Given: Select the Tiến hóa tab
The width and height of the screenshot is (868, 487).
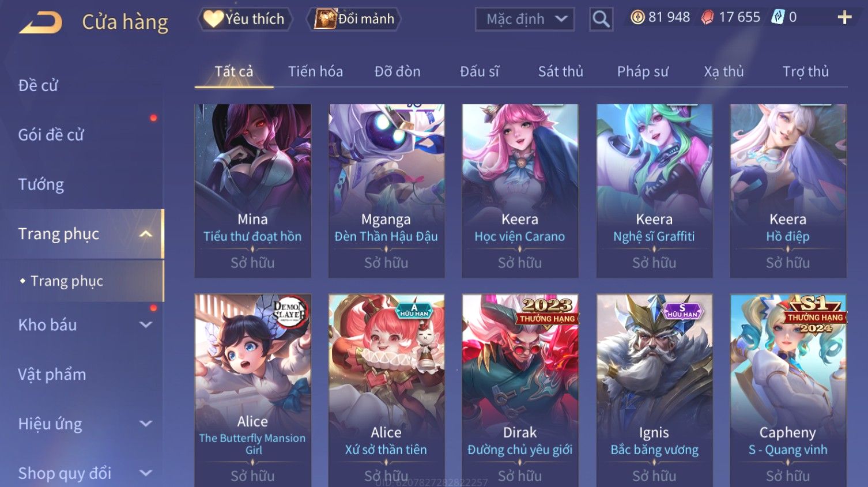Looking at the screenshot, I should (315, 71).
